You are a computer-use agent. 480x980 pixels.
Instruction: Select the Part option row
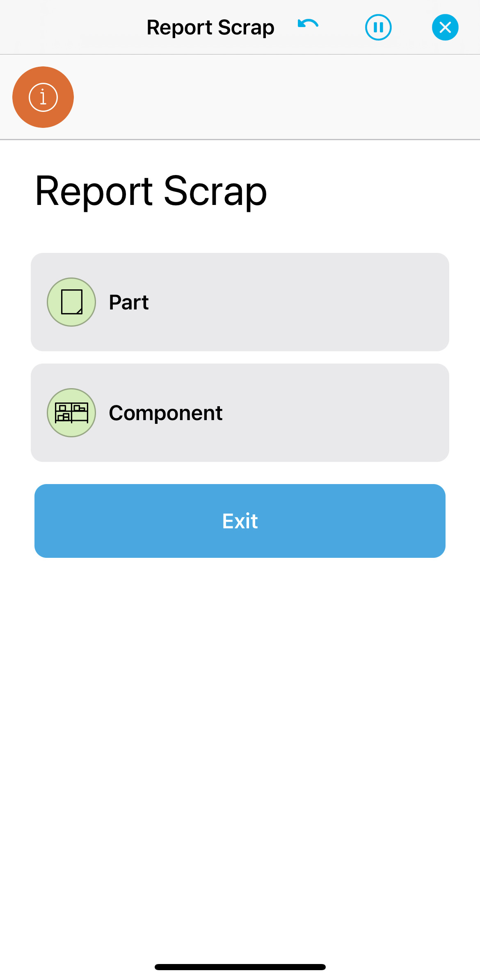point(240,302)
